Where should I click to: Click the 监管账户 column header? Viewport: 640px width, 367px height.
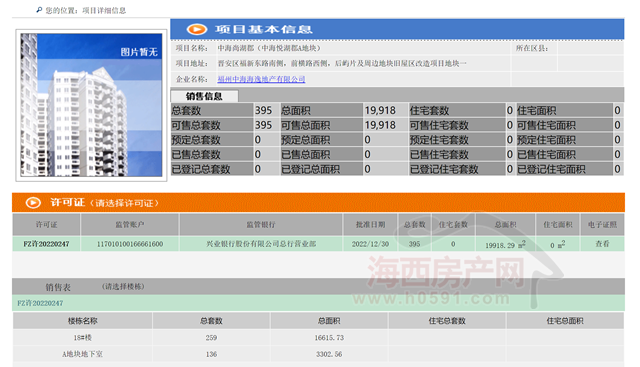129,225
